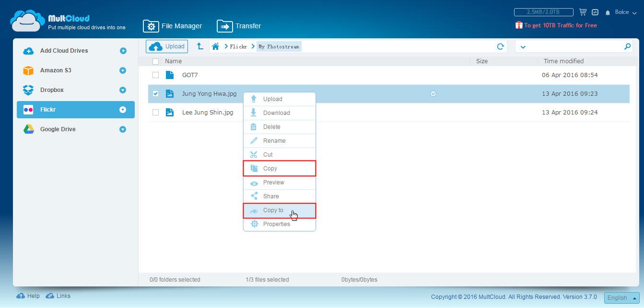Choose Properties from the context menu
Image resolution: width=644 pixels, height=308 pixels.
coord(280,224)
